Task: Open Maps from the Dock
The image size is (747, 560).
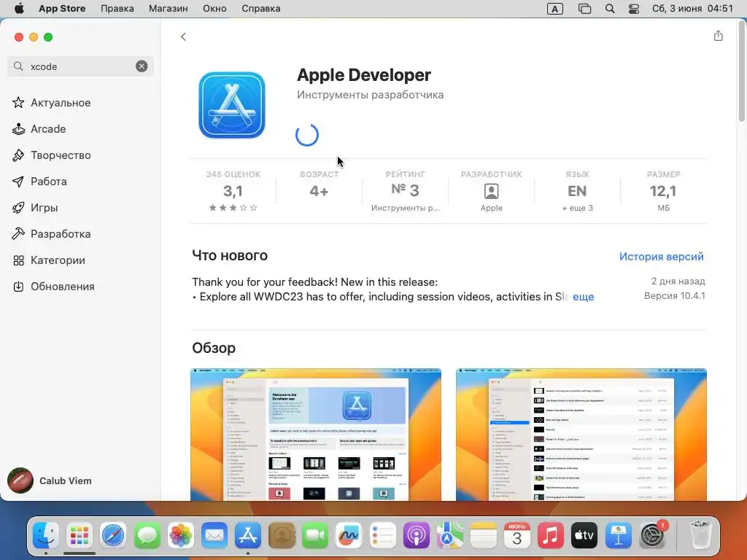Action: (449, 536)
